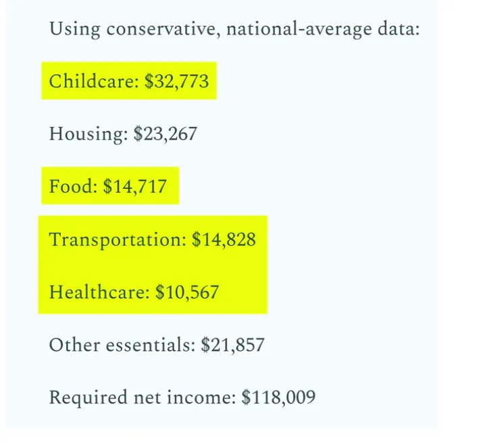Click the $23,267 amount

(165, 134)
